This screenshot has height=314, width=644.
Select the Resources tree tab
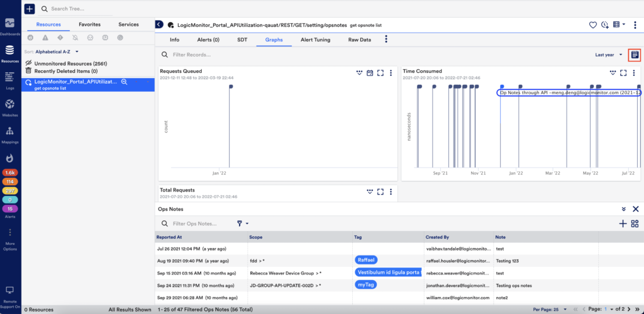(x=48, y=24)
